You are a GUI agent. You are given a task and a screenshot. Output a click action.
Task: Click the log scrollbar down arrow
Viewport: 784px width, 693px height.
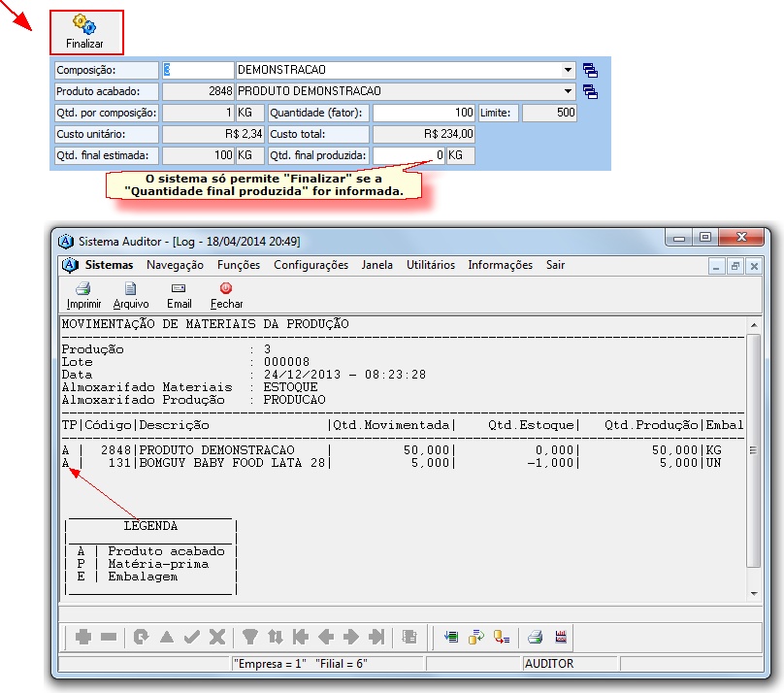(754, 591)
